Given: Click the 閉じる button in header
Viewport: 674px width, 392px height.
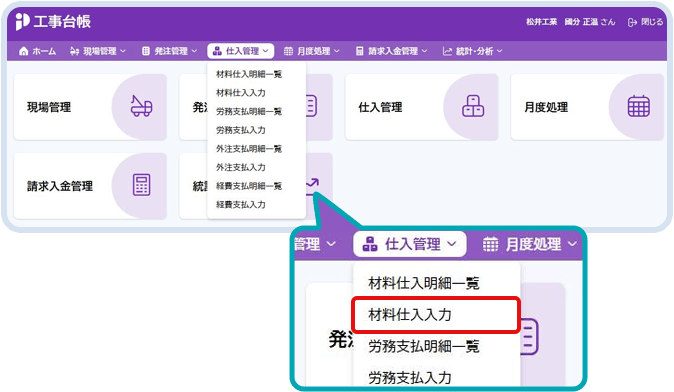Looking at the screenshot, I should point(646,22).
